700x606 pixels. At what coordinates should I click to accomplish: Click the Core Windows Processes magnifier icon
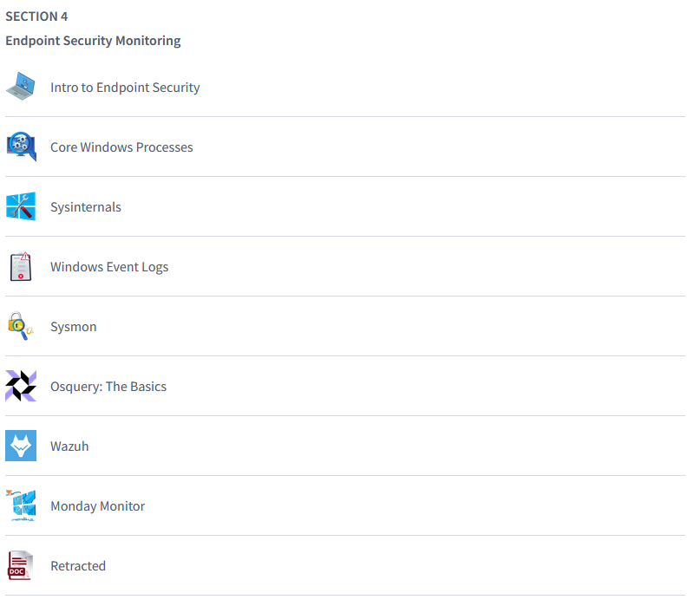(x=21, y=147)
